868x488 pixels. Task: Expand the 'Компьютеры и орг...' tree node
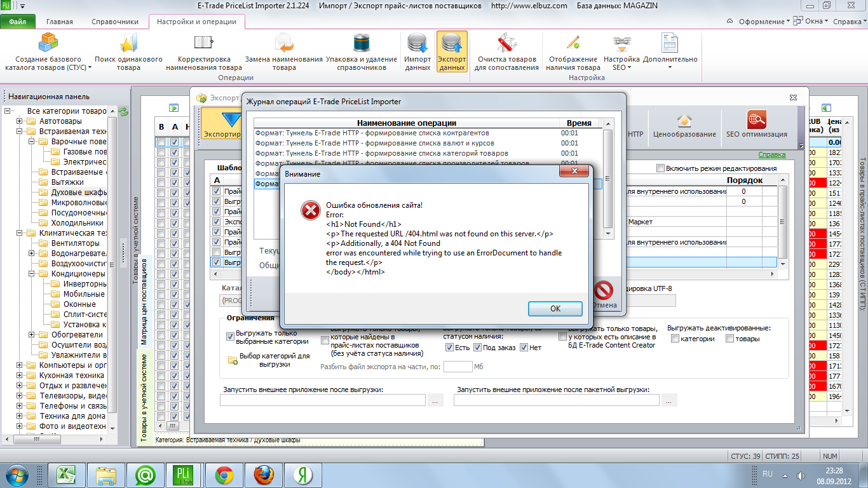tap(20, 365)
